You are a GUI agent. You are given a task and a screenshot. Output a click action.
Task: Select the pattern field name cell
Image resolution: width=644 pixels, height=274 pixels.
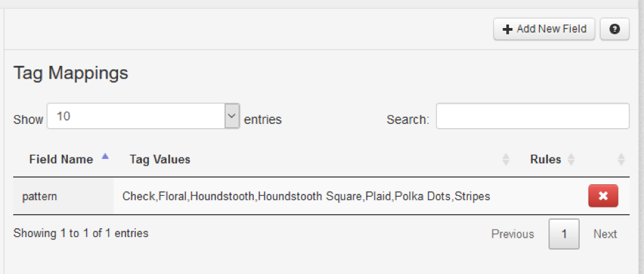pos(63,197)
